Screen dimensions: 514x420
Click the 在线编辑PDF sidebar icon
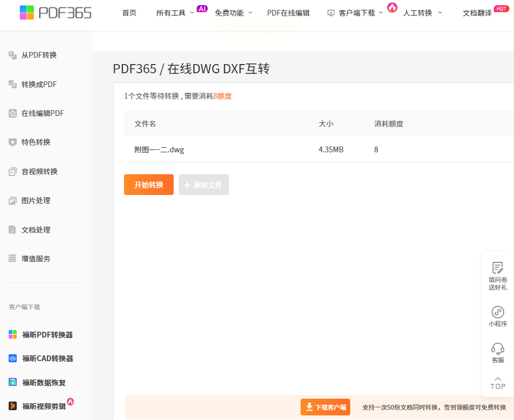point(13,114)
